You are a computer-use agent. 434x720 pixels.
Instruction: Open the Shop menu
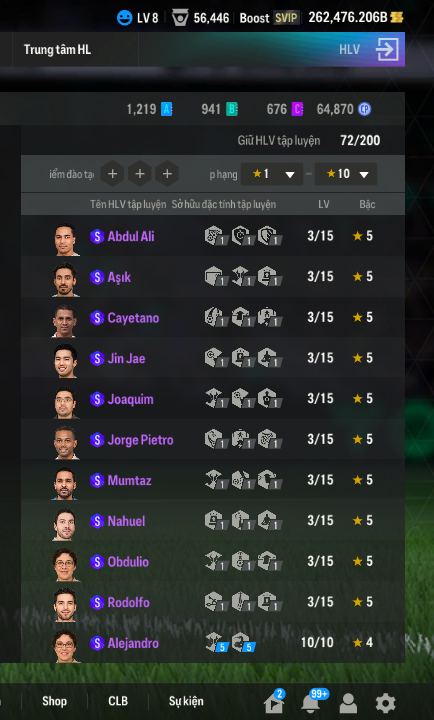(x=54, y=701)
